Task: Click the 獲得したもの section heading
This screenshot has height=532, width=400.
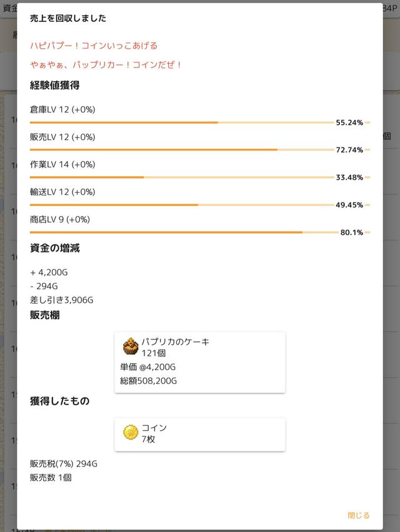Action: tap(59, 401)
